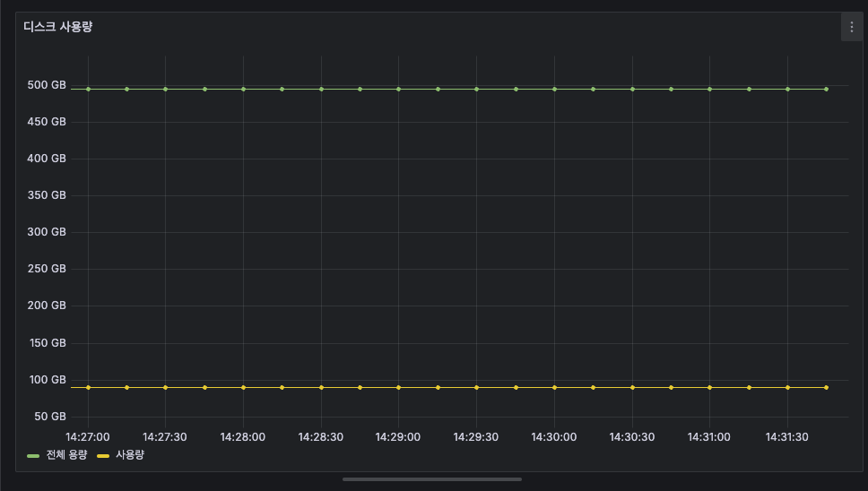Click the 14:30:30 time axis label

point(631,437)
